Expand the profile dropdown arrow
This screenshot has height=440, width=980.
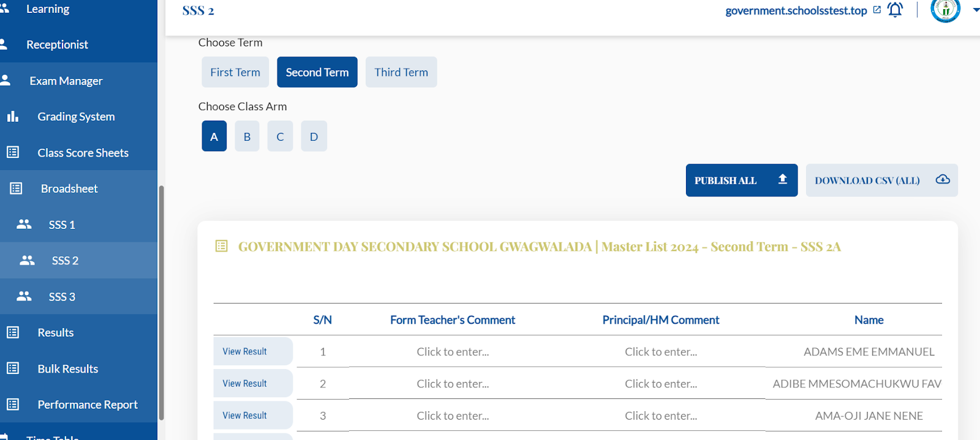(x=976, y=10)
